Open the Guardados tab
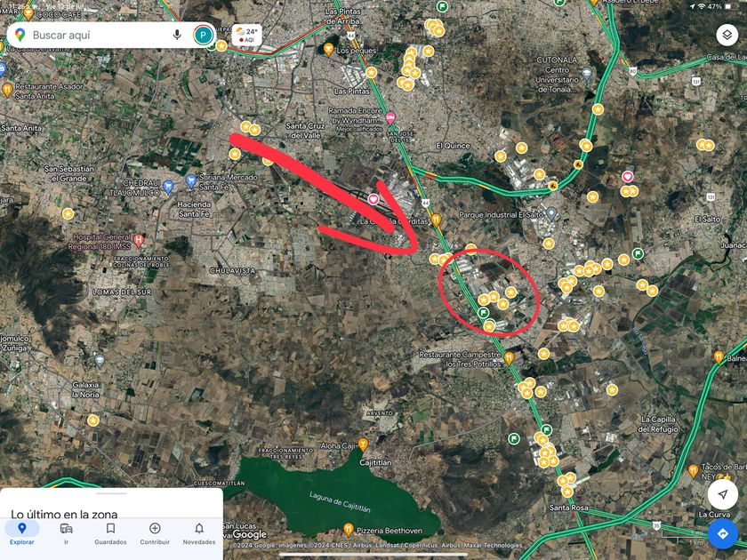The height and width of the screenshot is (560, 747). pyautogui.click(x=110, y=532)
